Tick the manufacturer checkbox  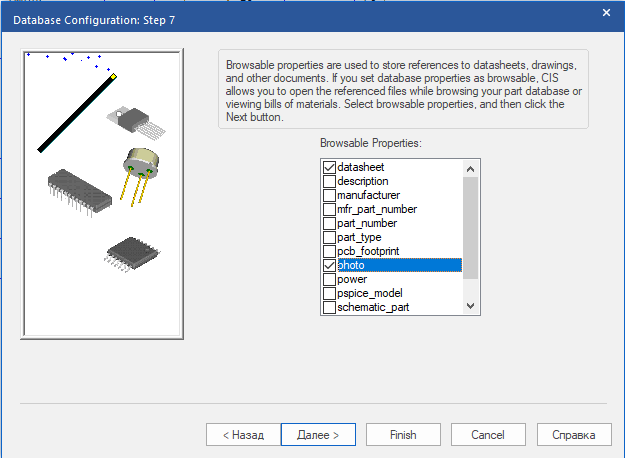tap(329, 195)
